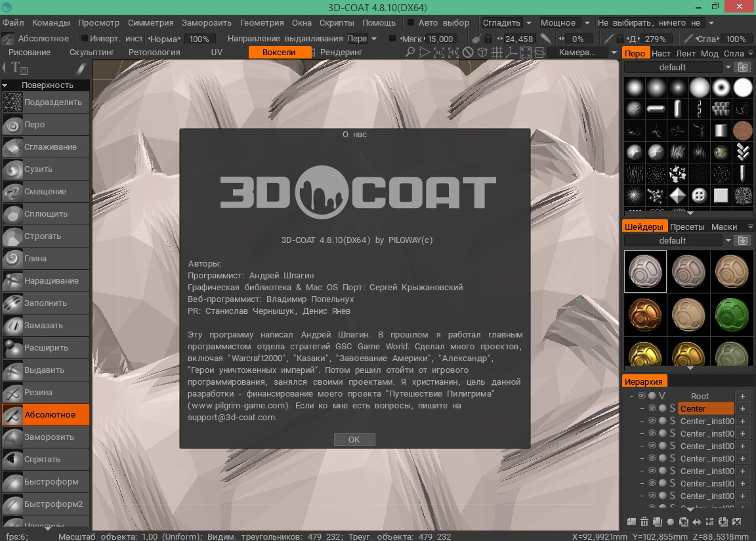Collapse the Root tree node
Screen dimensions: 756x541
(631, 396)
